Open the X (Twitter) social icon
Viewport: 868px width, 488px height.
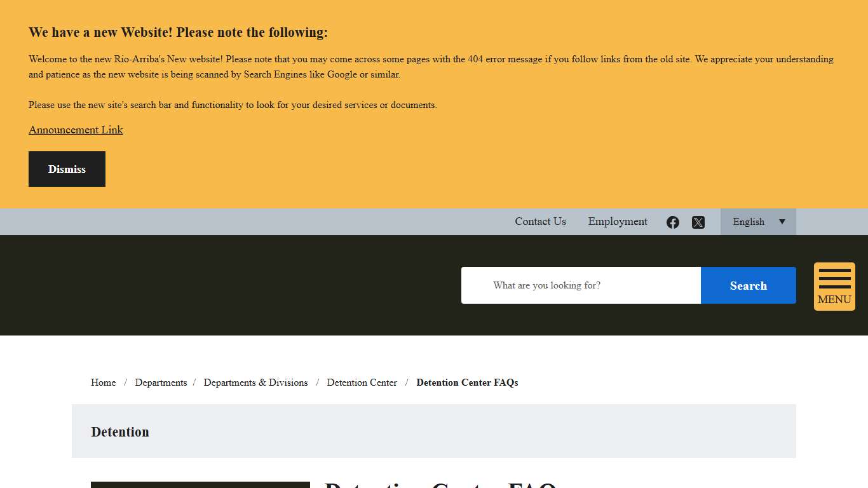[x=698, y=222]
